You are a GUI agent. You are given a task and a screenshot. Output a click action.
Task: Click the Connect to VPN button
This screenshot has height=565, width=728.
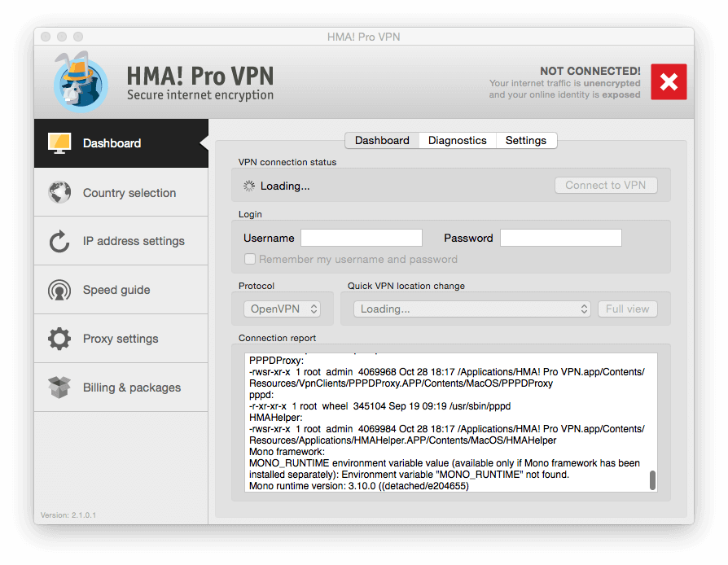coord(606,186)
